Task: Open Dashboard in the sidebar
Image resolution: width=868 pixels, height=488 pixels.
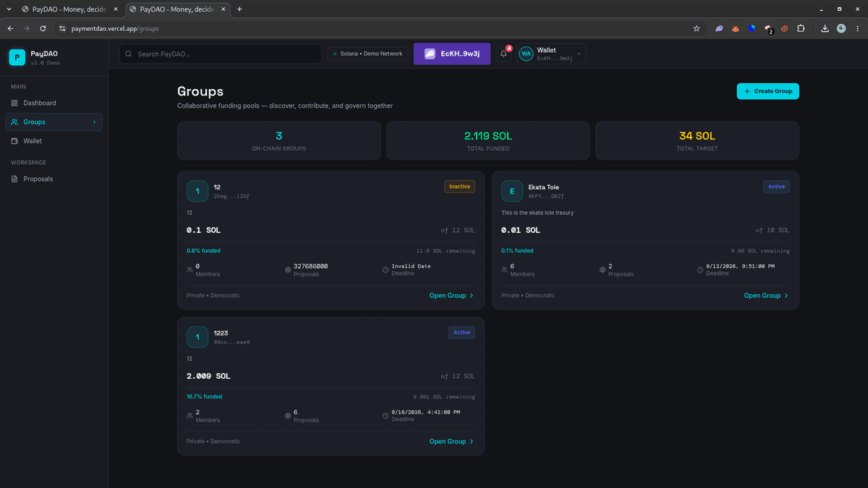Action: point(54,103)
